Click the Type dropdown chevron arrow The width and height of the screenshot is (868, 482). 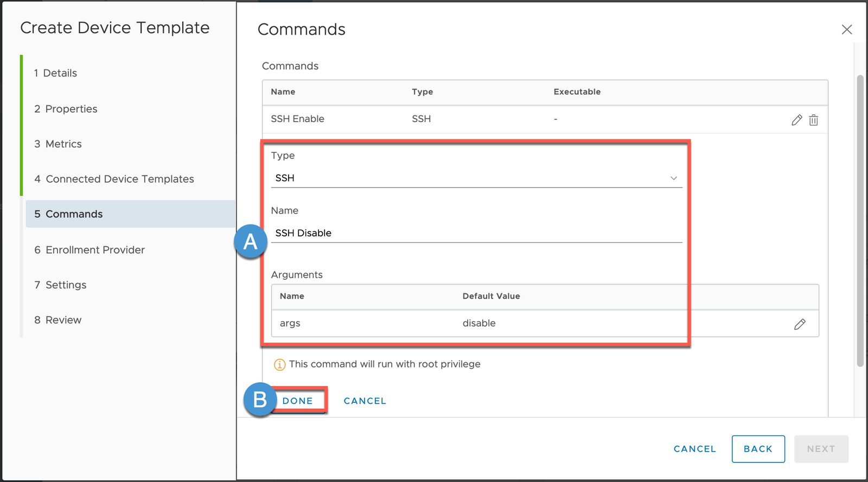(673, 178)
